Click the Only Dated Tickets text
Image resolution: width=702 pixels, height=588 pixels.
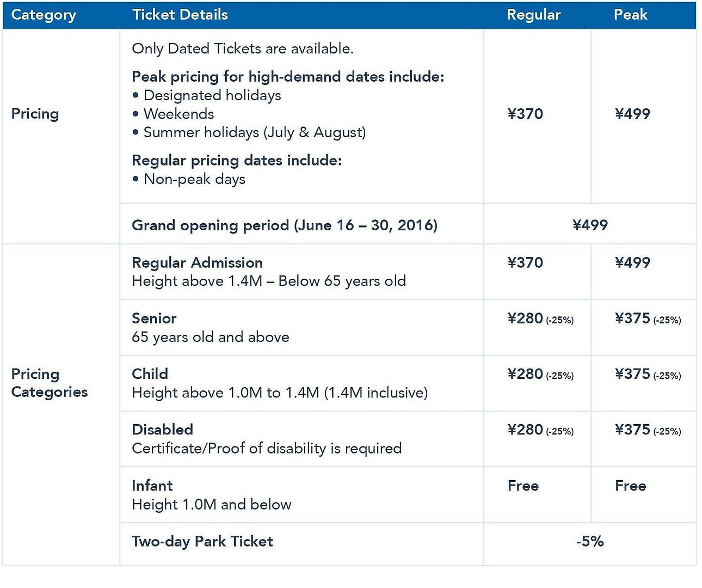click(x=243, y=48)
